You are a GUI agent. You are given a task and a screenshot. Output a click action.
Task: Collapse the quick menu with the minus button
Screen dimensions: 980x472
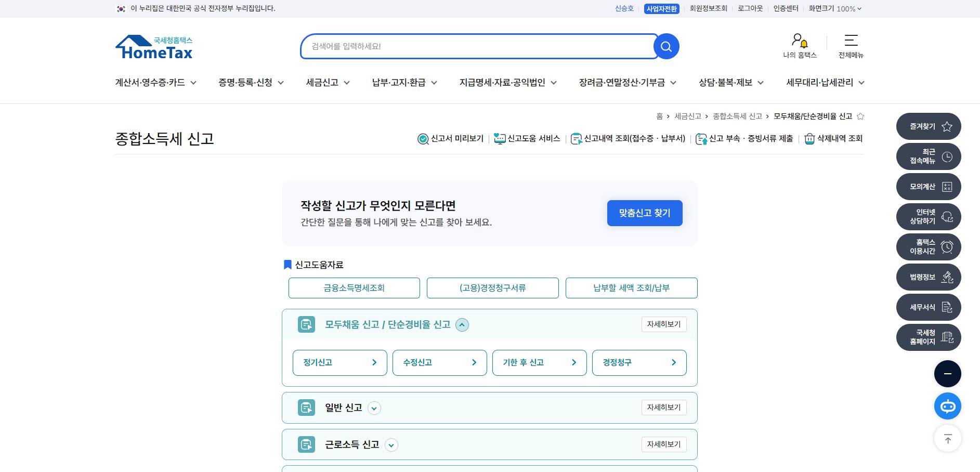click(x=947, y=373)
